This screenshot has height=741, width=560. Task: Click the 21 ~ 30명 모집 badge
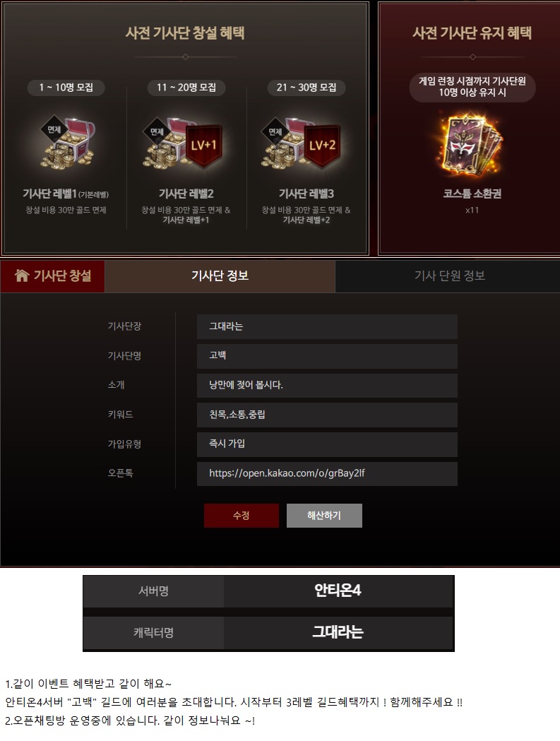tap(306, 88)
